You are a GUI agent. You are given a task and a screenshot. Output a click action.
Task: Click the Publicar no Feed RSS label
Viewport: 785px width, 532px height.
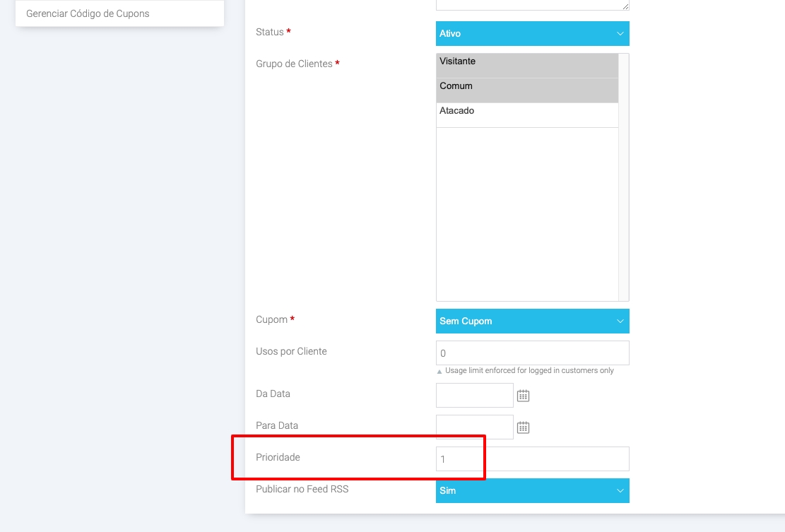point(302,489)
